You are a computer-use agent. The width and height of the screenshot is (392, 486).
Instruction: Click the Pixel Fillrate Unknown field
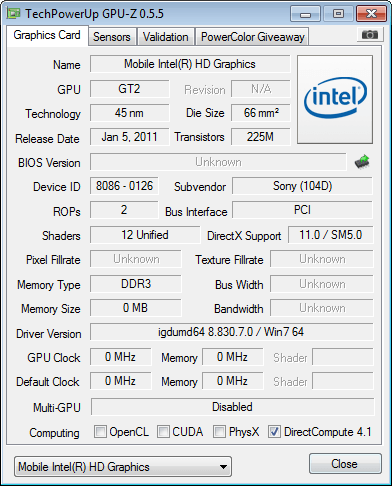(136, 259)
